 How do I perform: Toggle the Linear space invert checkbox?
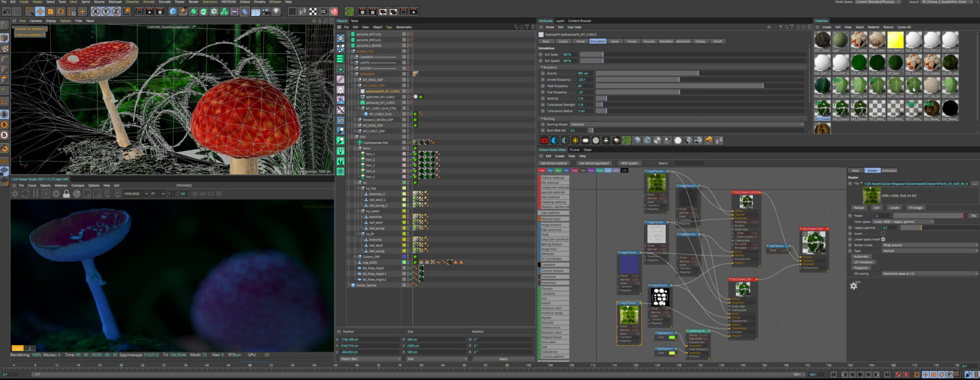tap(883, 239)
